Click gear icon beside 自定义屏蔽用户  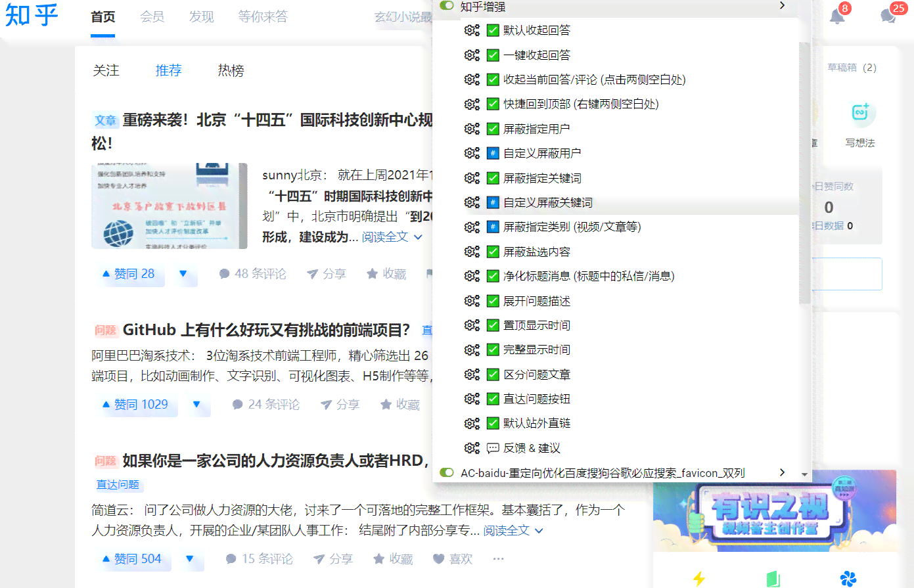(472, 153)
